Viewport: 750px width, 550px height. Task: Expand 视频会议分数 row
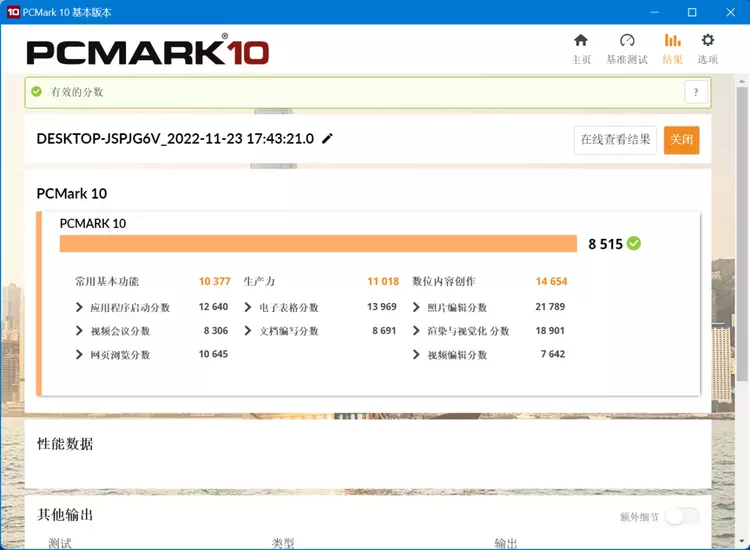79,330
